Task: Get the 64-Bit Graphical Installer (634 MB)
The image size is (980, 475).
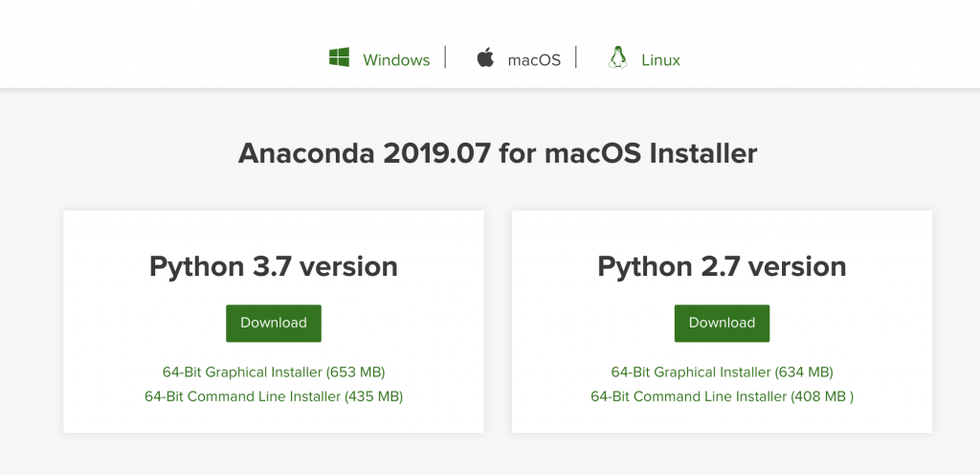Action: coord(722,372)
